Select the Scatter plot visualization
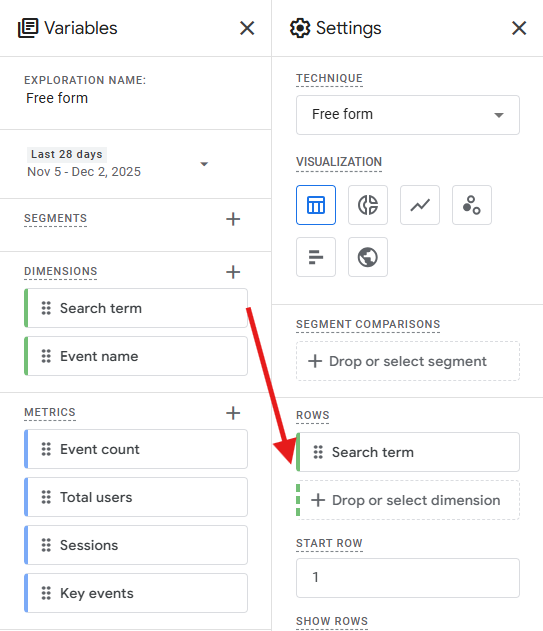Screen dimensions: 543x631 pos(472,205)
